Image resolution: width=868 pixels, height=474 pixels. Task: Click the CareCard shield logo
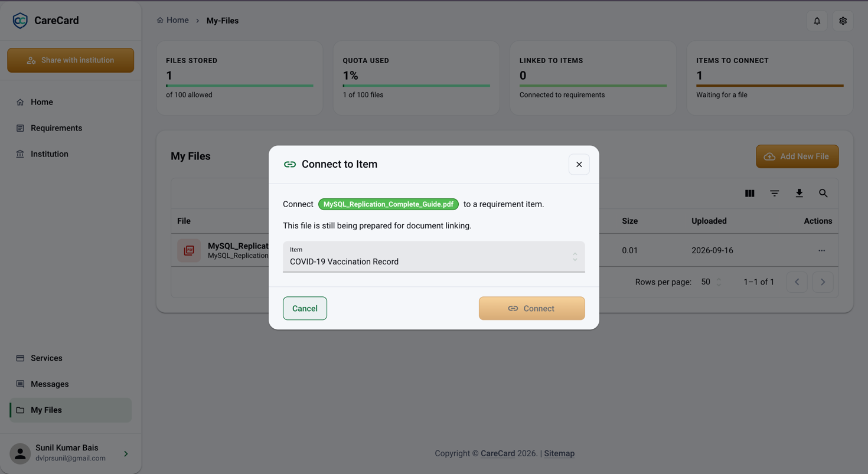pos(20,21)
